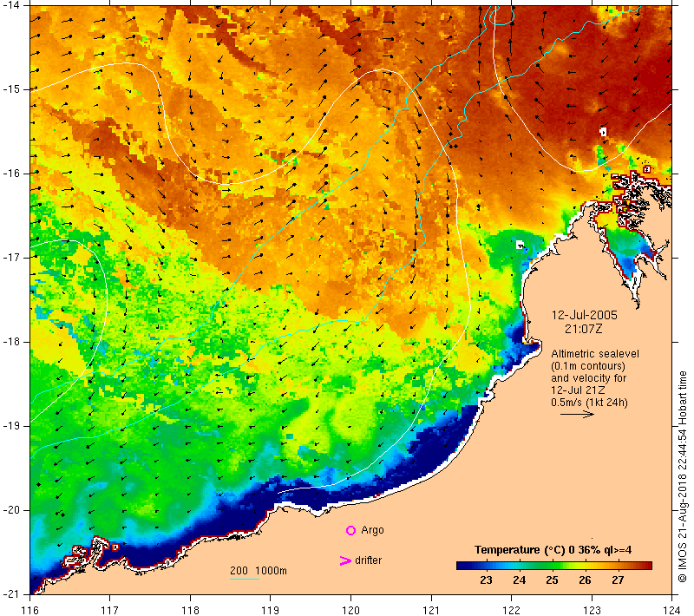Click the 'and velocity for' caption line

[x=589, y=378]
